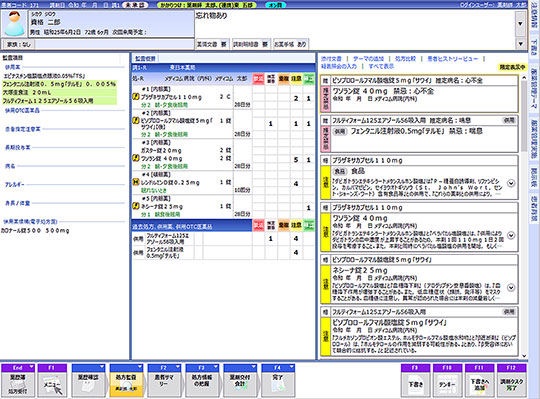Open the 薬歴簿 End workflow button
This screenshot has width=540, height=399.
18,381
